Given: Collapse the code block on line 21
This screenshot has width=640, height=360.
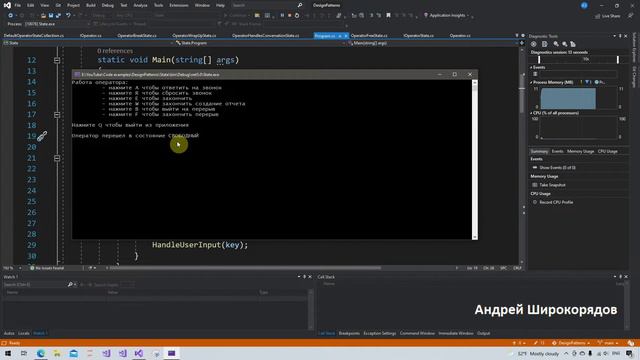Looking at the screenshot, I should point(57,158).
